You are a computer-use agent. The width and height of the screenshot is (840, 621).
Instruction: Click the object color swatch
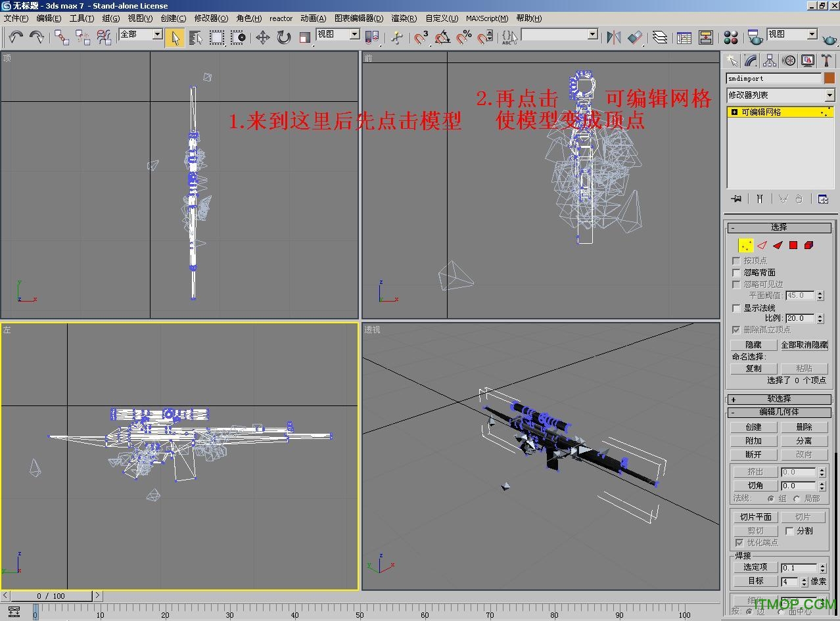point(829,78)
